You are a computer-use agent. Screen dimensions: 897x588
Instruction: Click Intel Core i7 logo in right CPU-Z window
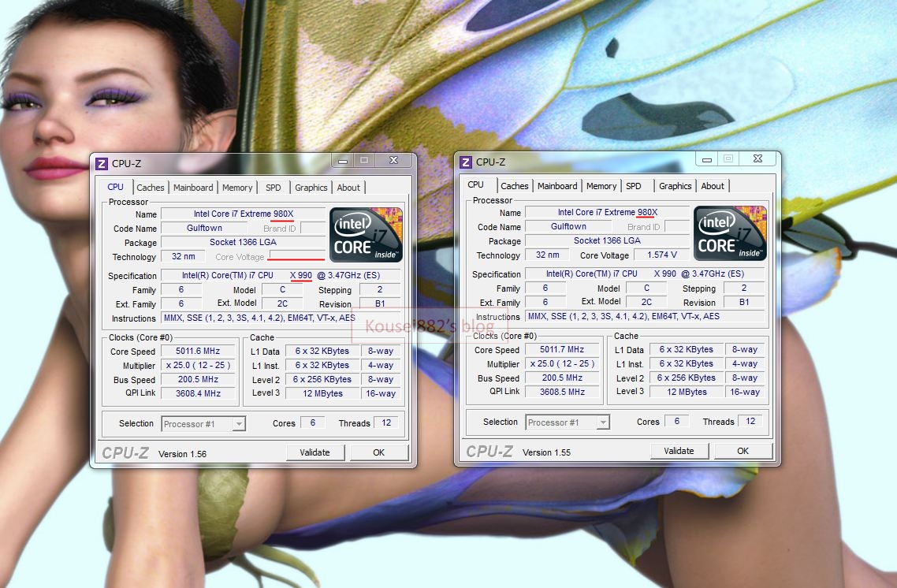tap(731, 233)
